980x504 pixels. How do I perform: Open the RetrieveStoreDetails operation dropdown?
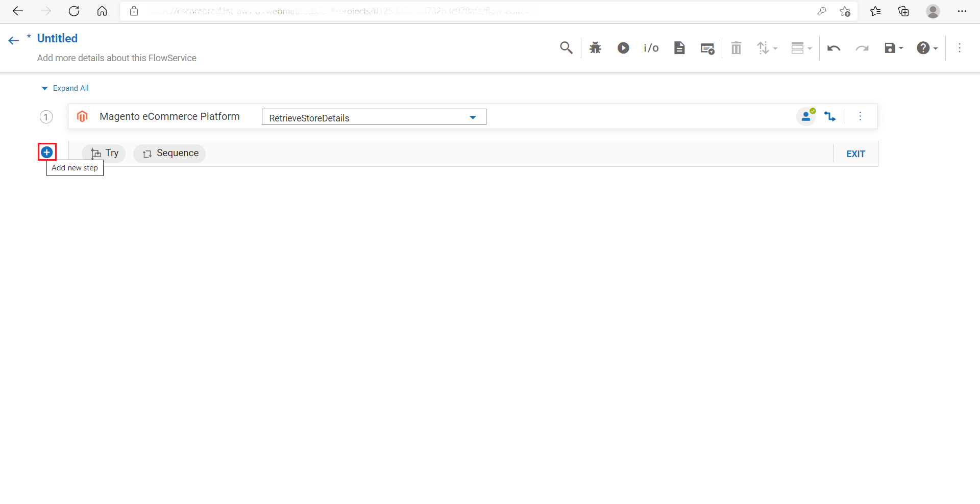374,117
